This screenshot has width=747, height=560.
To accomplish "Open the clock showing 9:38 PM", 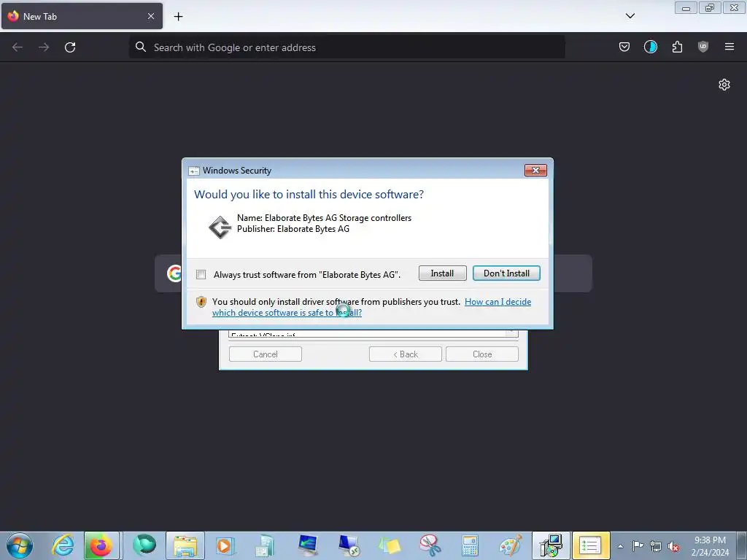I will point(710,546).
